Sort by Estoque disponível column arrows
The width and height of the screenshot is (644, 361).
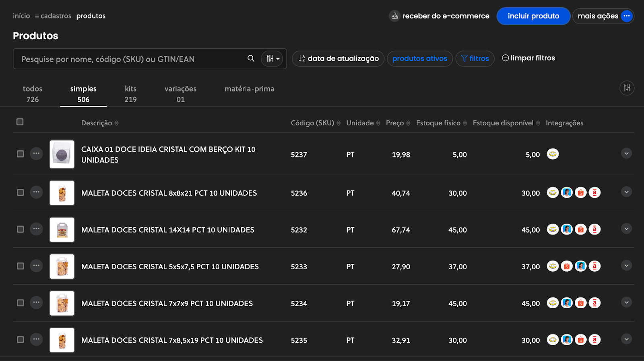(538, 123)
